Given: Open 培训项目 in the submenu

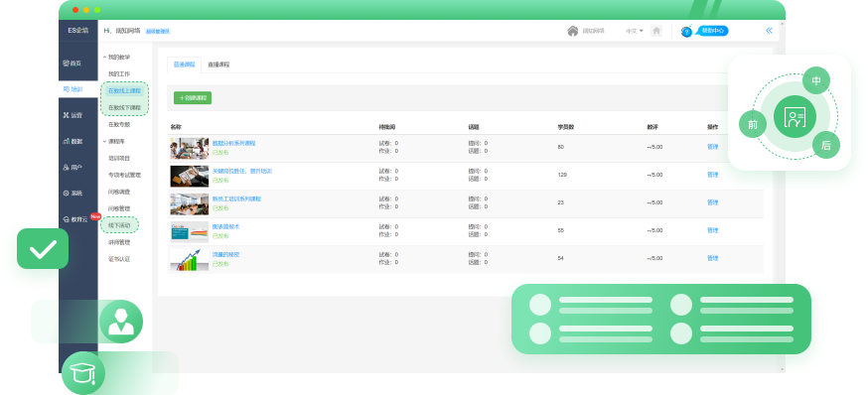Looking at the screenshot, I should click(119, 158).
